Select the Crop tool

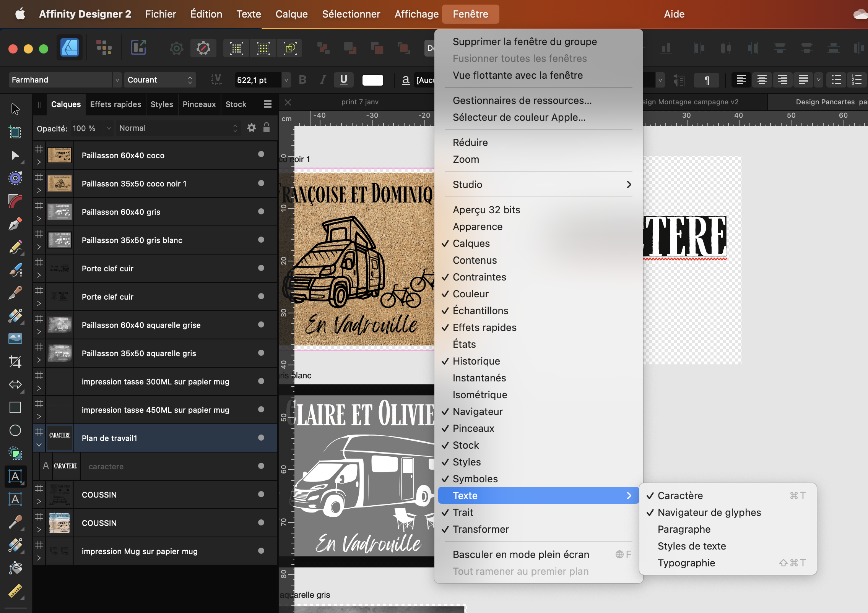click(15, 361)
